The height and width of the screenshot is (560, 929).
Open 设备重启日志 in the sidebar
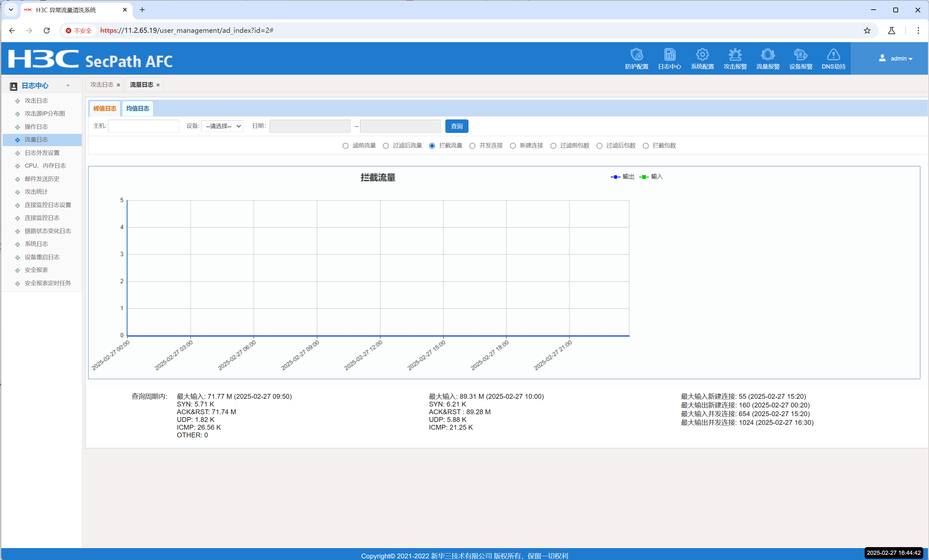pyautogui.click(x=42, y=257)
